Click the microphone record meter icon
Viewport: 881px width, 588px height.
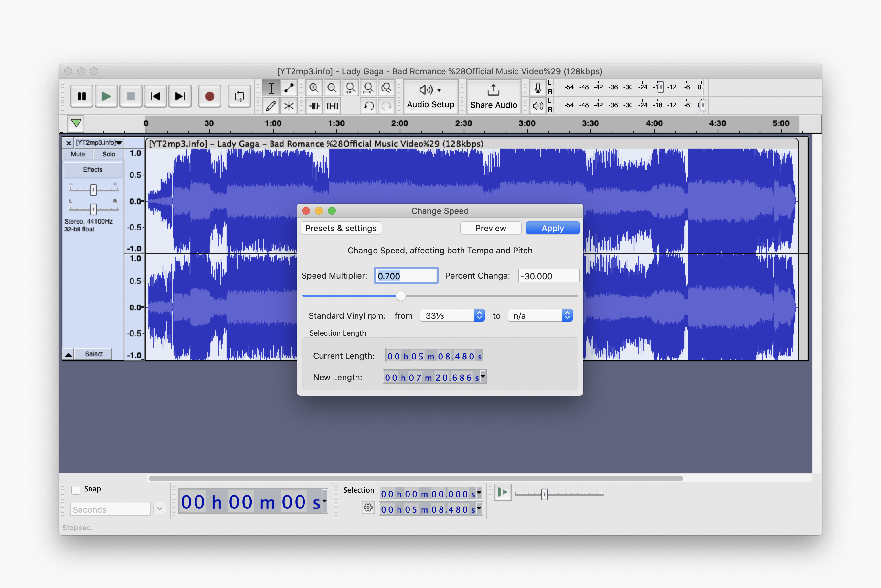[537, 88]
